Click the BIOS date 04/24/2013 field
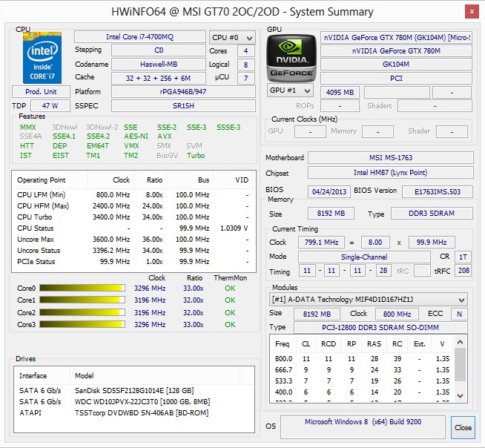This screenshot has width=485, height=448. pos(329,191)
